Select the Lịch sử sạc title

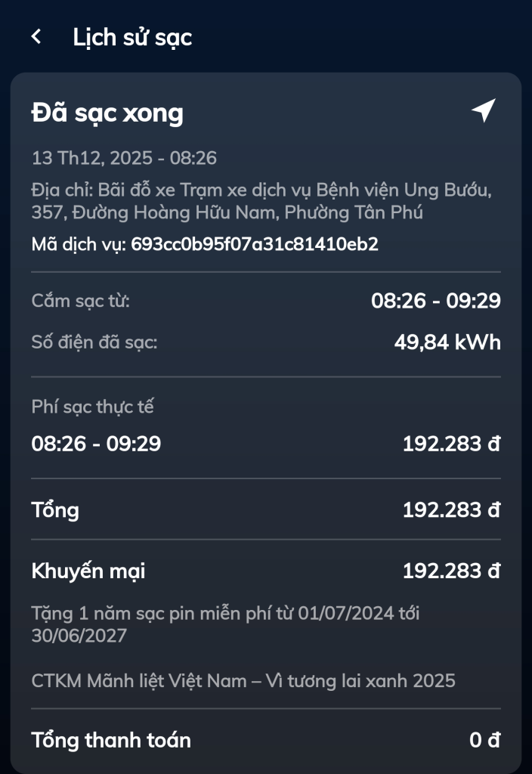click(x=133, y=36)
